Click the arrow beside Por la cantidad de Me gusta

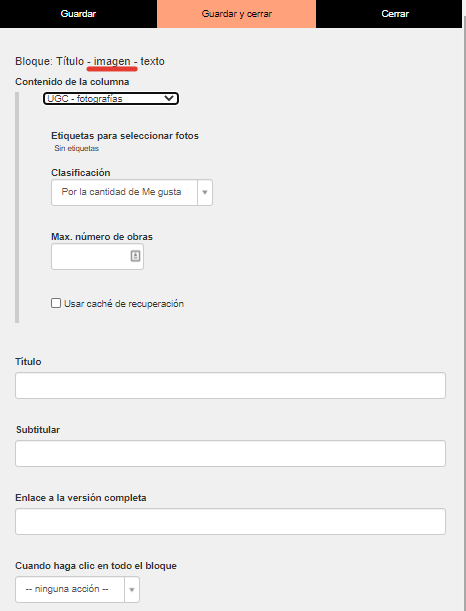[x=205, y=192]
